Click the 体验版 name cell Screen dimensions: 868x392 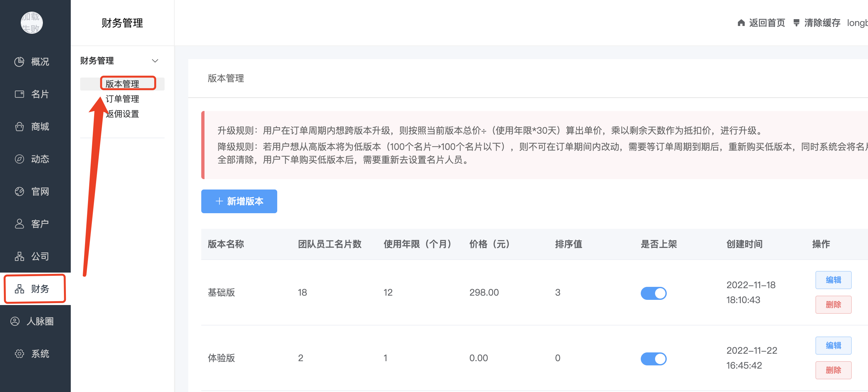pos(221,358)
